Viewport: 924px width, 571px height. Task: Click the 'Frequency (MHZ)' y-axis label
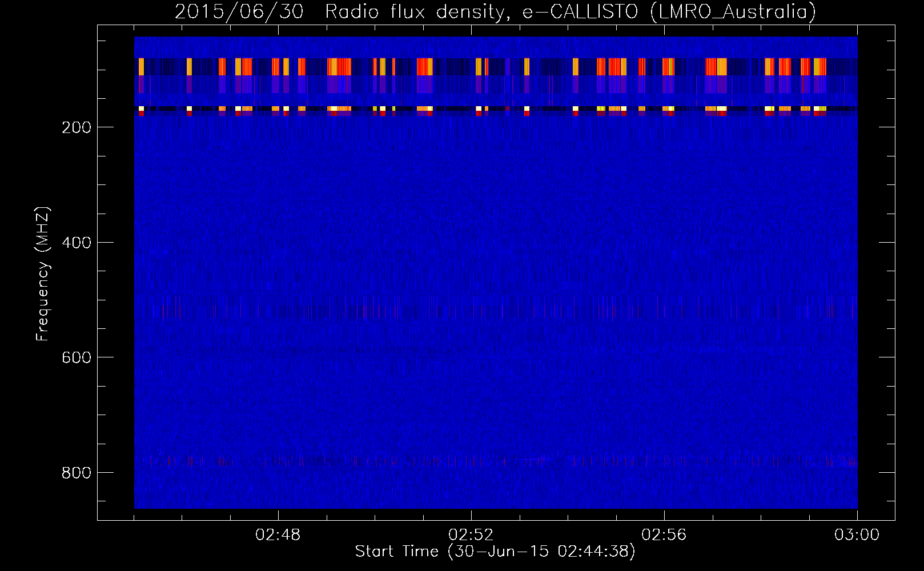tap(43, 274)
